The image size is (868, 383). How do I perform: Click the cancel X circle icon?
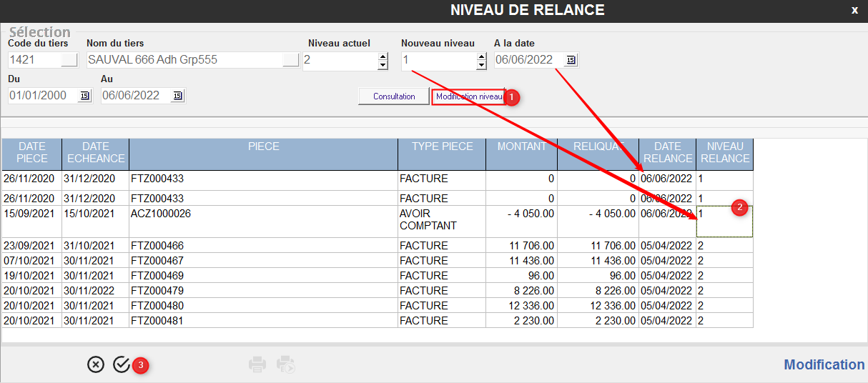pyautogui.click(x=95, y=364)
